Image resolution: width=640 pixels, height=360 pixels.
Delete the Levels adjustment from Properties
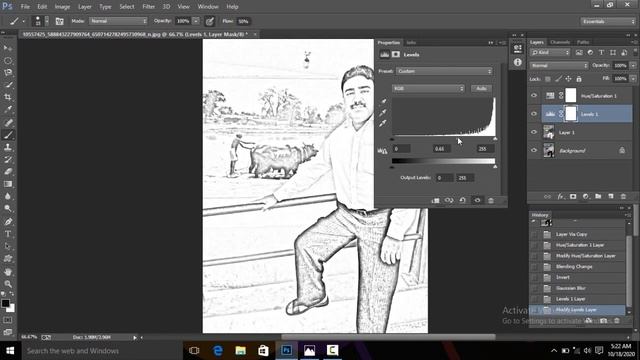coord(491,200)
